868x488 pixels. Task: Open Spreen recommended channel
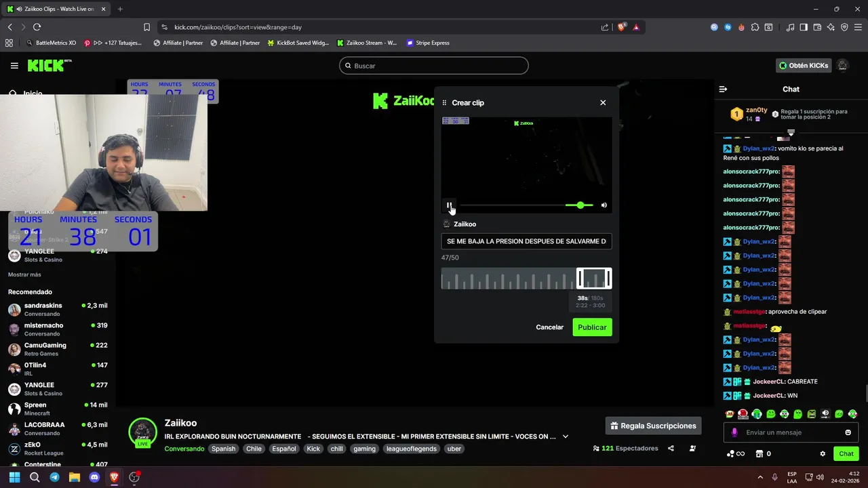point(58,409)
